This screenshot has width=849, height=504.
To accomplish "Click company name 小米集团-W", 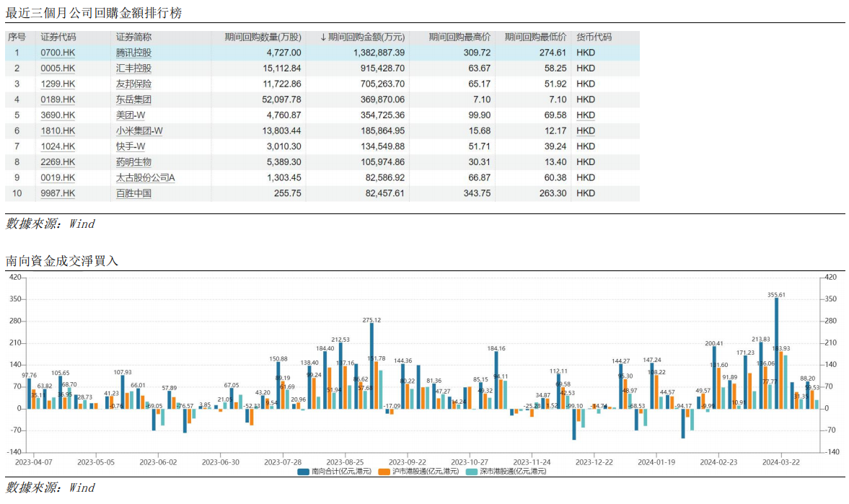I will click(x=139, y=131).
